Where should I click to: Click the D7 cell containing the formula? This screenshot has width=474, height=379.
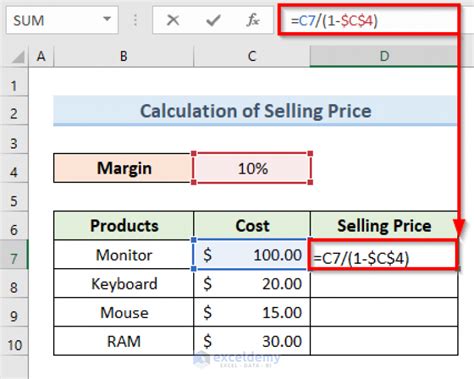383,255
